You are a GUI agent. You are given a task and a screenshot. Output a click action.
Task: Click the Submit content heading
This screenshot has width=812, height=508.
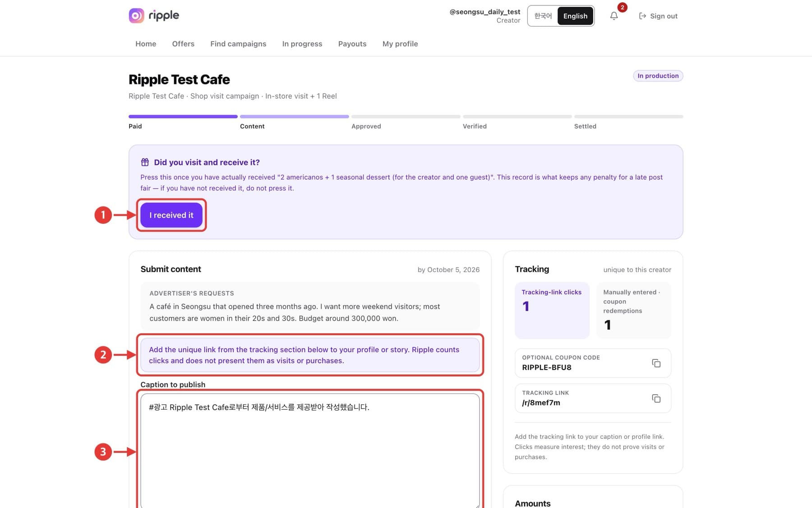171,269
